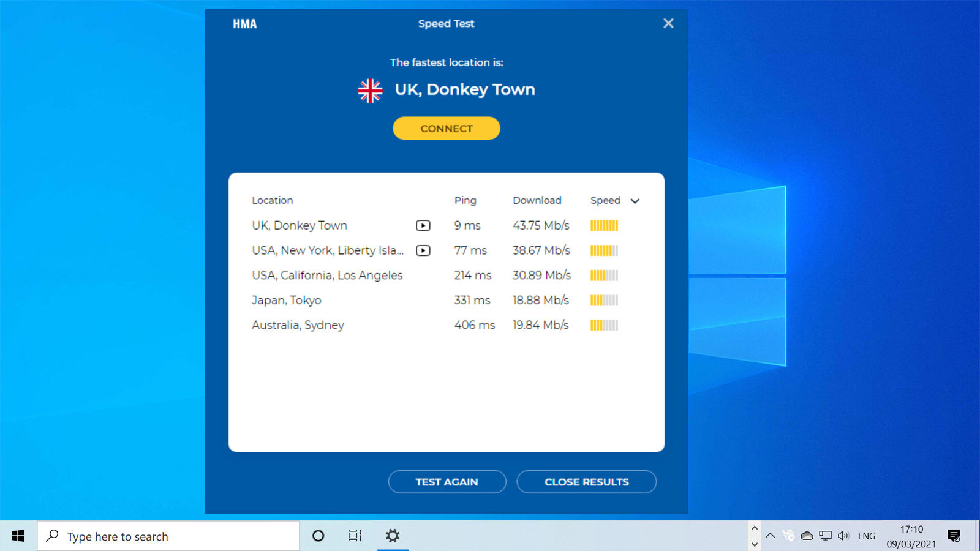Click the CLOSE RESULTS button
Viewport: 980px width, 551px height.
tap(586, 482)
